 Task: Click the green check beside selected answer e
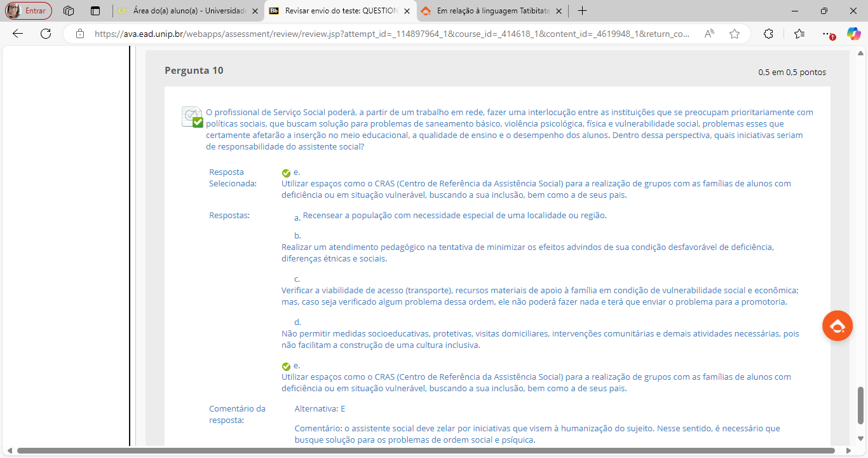286,172
